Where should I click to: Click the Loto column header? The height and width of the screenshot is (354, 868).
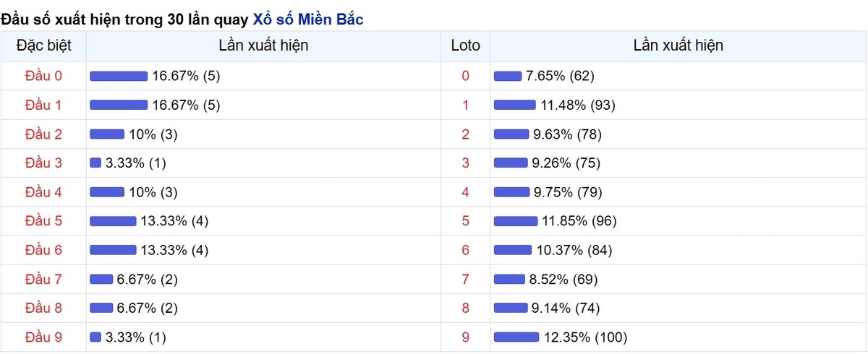[465, 46]
